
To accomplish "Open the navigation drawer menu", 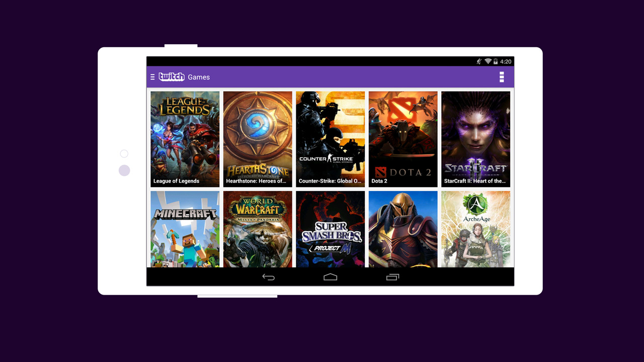I will coord(152,77).
